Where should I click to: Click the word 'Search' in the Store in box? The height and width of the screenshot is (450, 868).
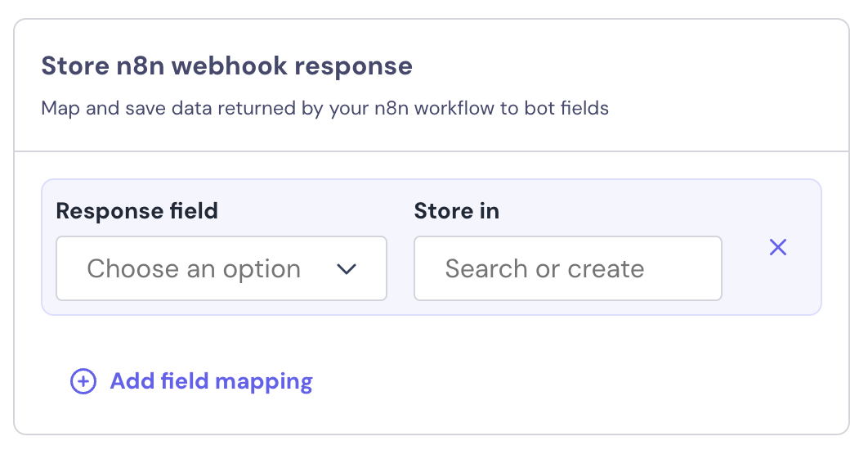(486, 269)
